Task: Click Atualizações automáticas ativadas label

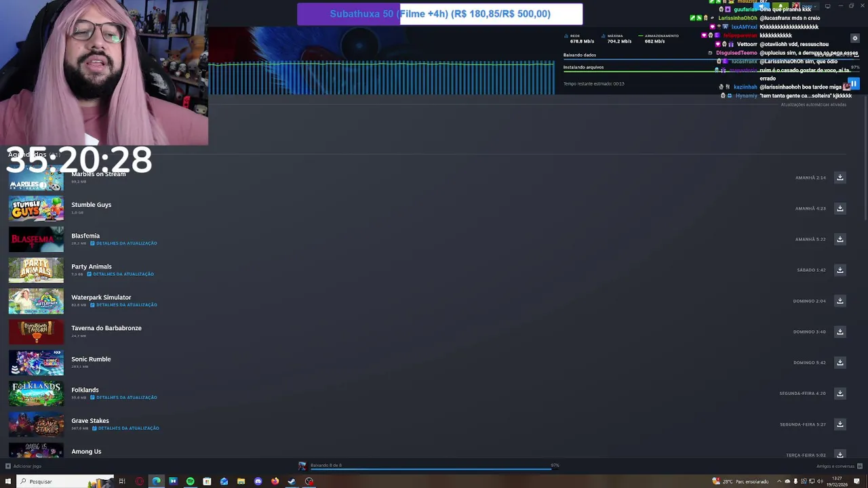Action: coord(814,104)
